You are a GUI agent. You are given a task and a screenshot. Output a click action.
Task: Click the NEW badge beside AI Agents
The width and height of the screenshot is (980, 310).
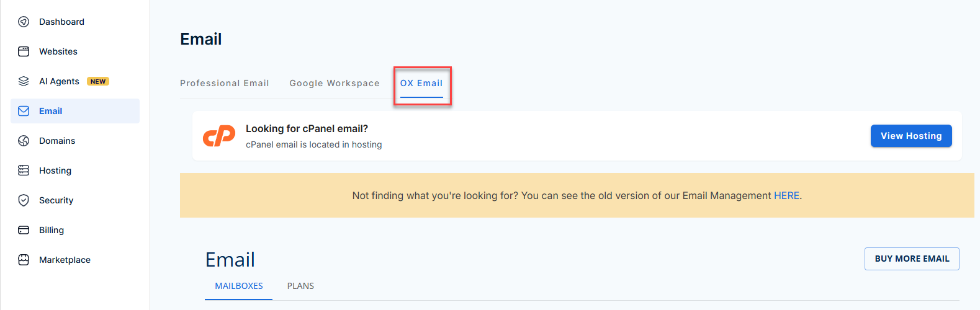(x=98, y=81)
